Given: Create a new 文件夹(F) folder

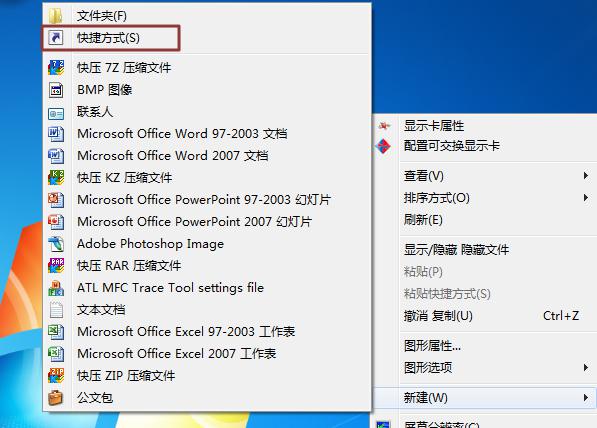Looking at the screenshot, I should click(207, 16).
